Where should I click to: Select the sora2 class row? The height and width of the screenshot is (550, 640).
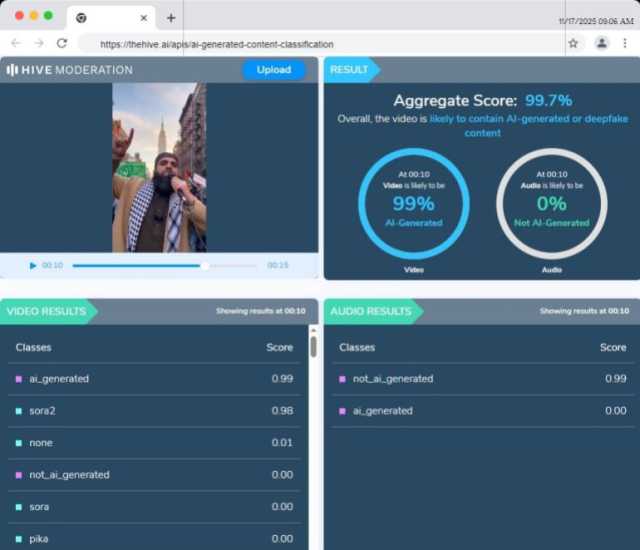(155, 411)
